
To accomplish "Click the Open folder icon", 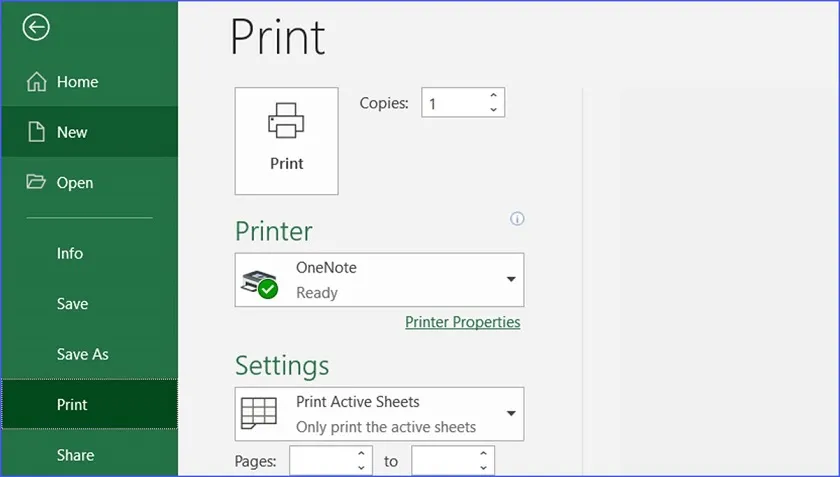I will (x=37, y=182).
